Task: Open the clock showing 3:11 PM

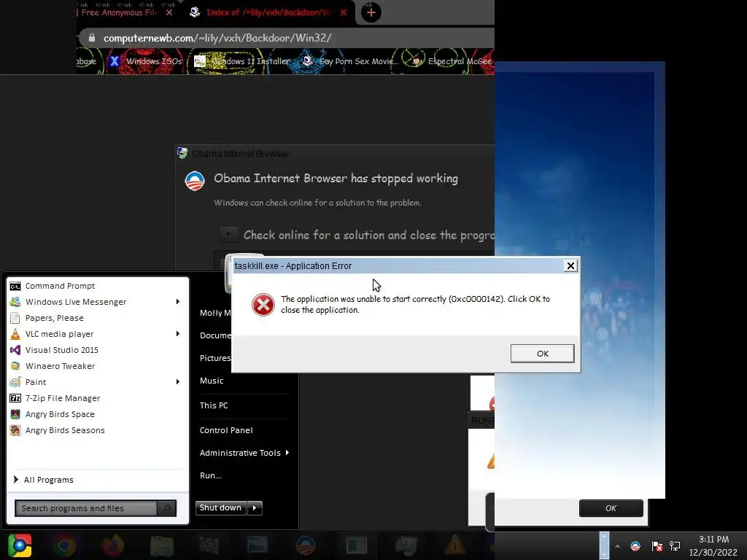Action: pyautogui.click(x=713, y=545)
